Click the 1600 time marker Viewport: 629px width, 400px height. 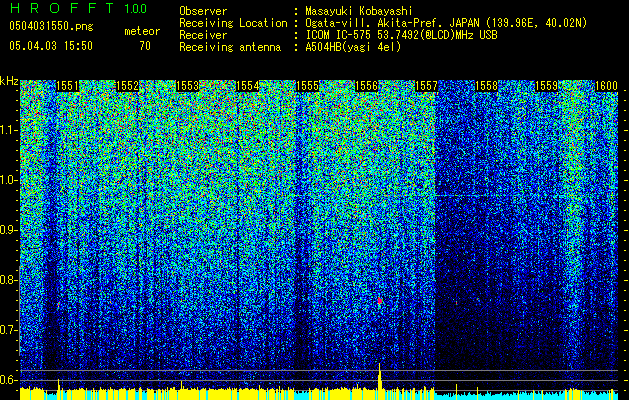pyautogui.click(x=606, y=86)
